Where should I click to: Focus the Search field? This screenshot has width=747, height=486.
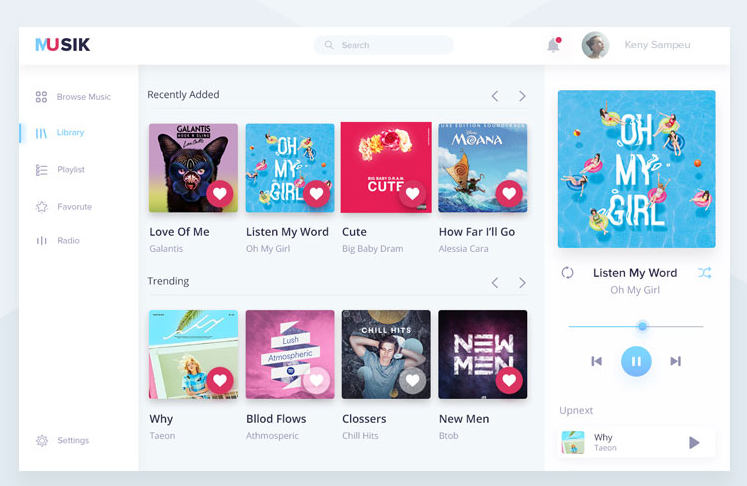coord(384,45)
